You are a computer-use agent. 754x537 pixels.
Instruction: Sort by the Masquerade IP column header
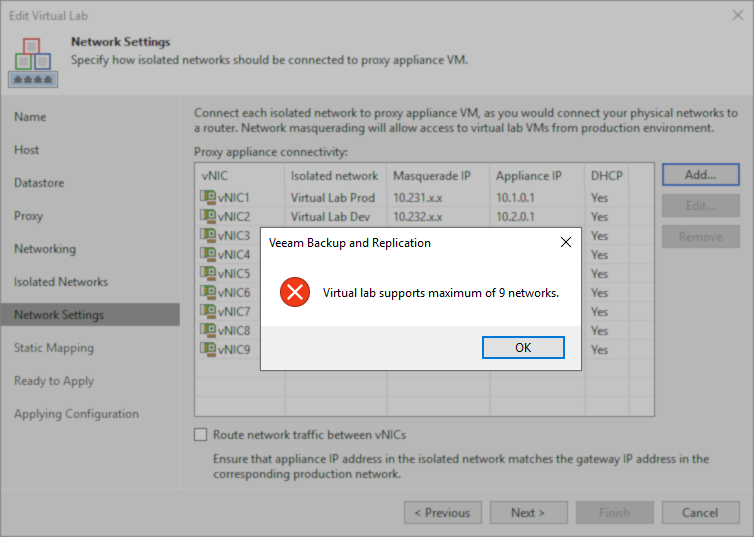(438, 176)
